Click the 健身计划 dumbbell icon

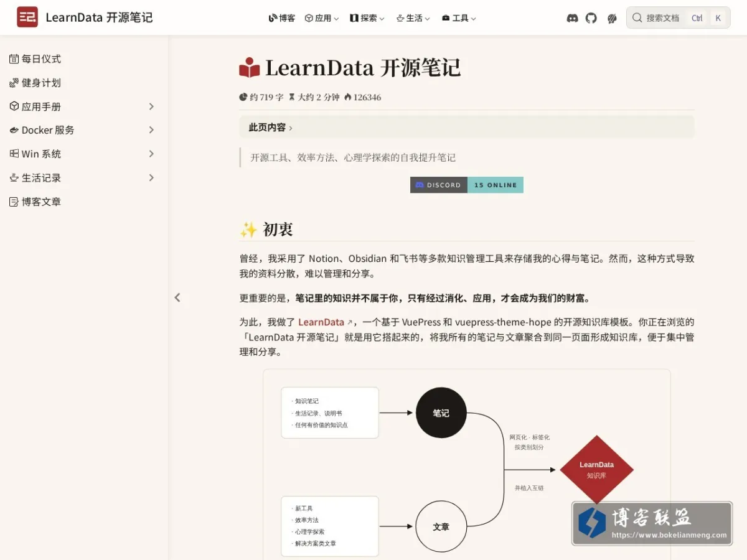tap(14, 83)
